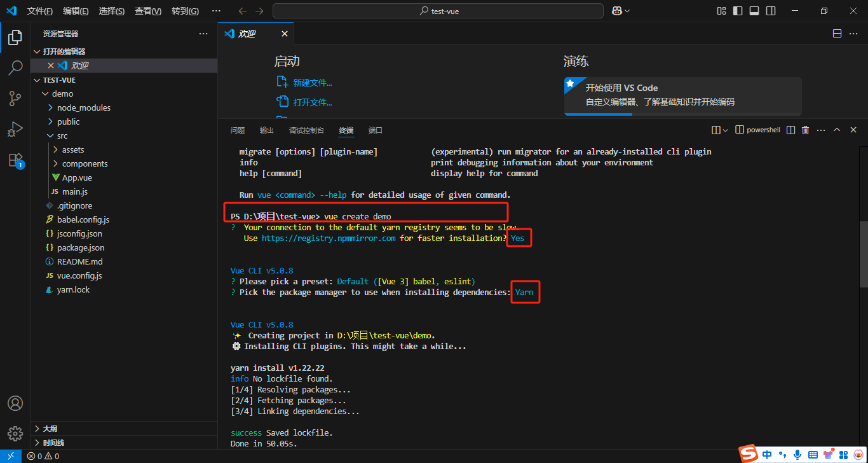Viewport: 868px width, 463px height.
Task: Kill the terminal with the trash icon
Action: 805,129
